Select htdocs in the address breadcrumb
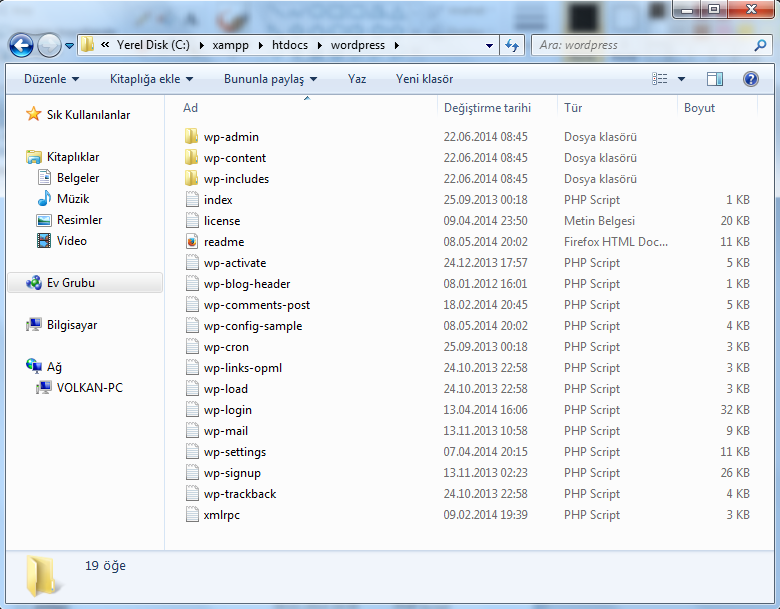This screenshot has width=780, height=609. [x=290, y=45]
